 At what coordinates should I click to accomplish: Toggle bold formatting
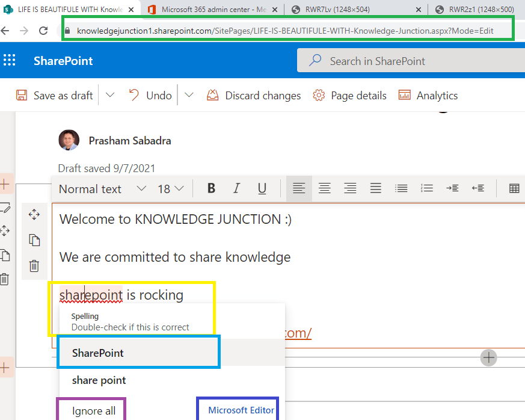211,188
